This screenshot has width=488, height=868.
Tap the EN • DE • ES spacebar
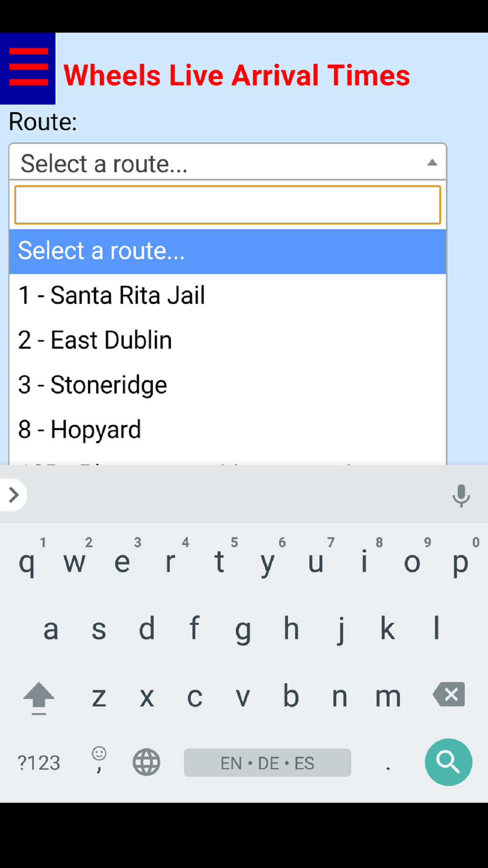tap(267, 763)
